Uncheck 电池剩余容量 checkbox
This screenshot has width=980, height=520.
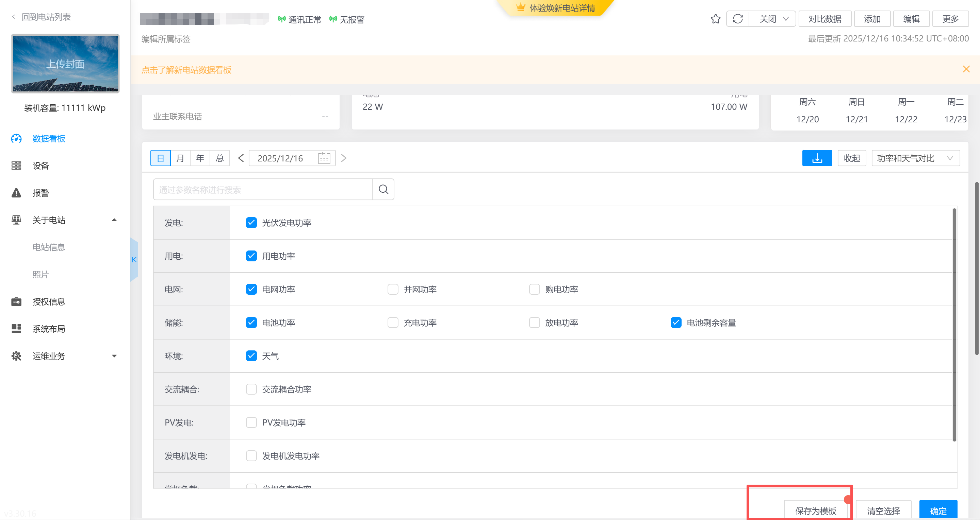pyautogui.click(x=676, y=323)
